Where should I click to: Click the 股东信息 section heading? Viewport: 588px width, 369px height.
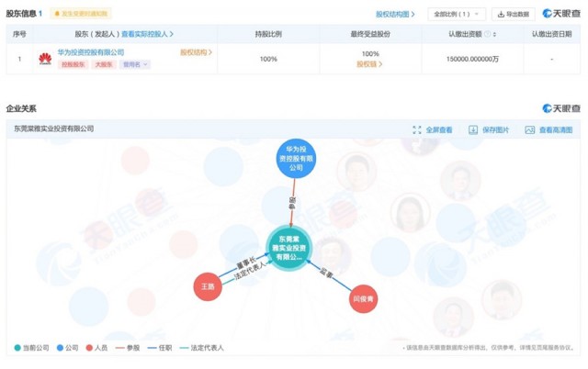[x=21, y=14]
